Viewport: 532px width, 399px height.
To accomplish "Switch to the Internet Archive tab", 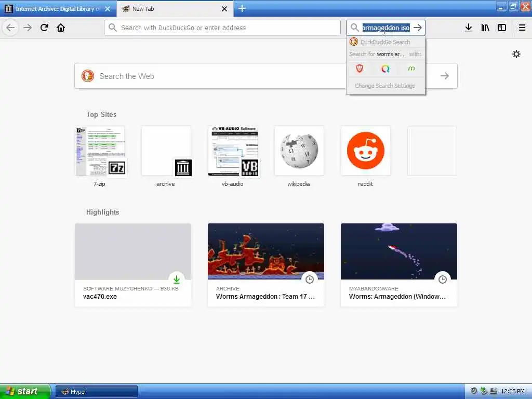I will click(x=58, y=9).
